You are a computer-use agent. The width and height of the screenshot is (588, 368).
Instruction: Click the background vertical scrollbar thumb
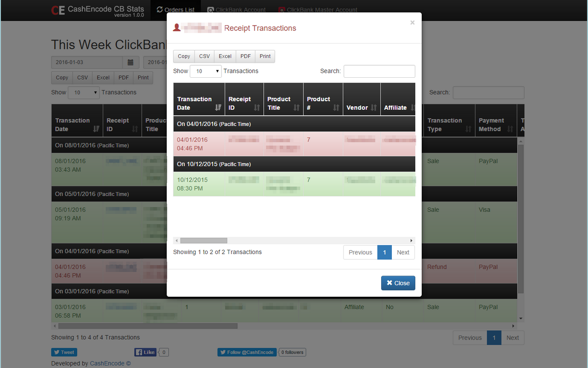(x=520, y=218)
